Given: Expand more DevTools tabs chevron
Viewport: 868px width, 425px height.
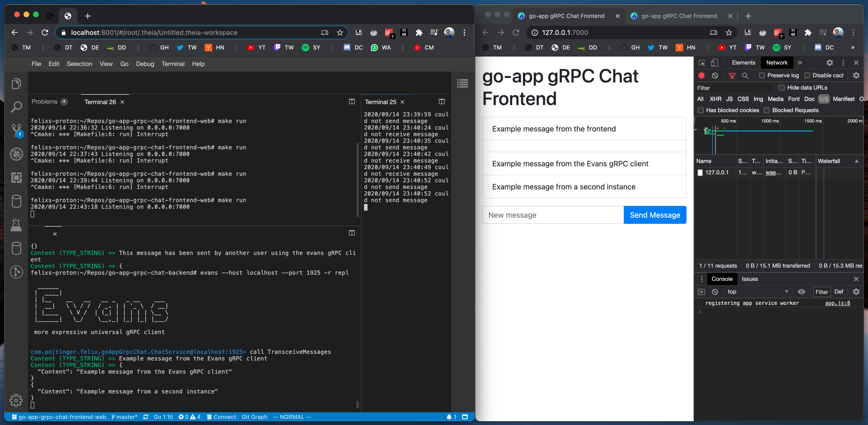Looking at the screenshot, I should click(x=800, y=63).
